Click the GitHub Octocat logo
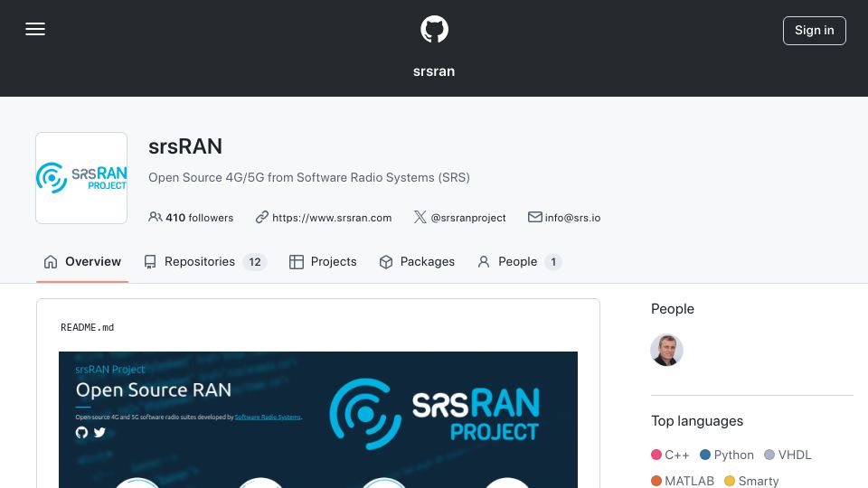The width and height of the screenshot is (868, 488). coord(434,29)
